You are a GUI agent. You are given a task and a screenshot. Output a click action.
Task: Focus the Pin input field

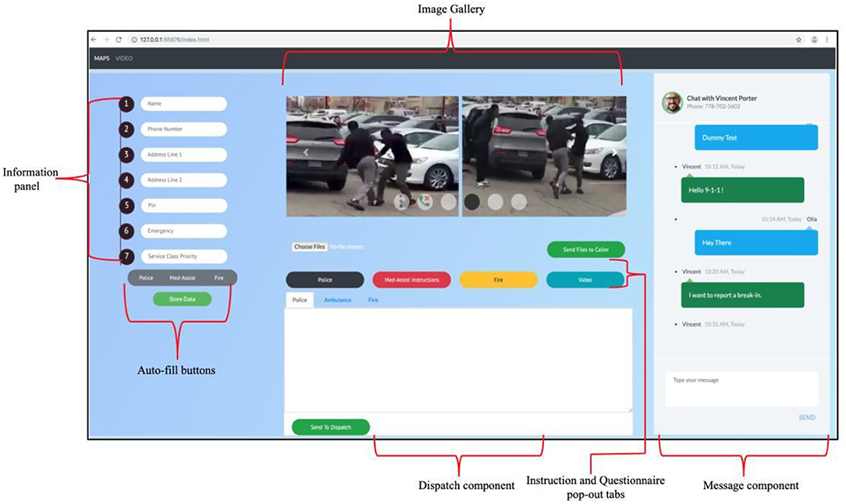pyautogui.click(x=183, y=205)
